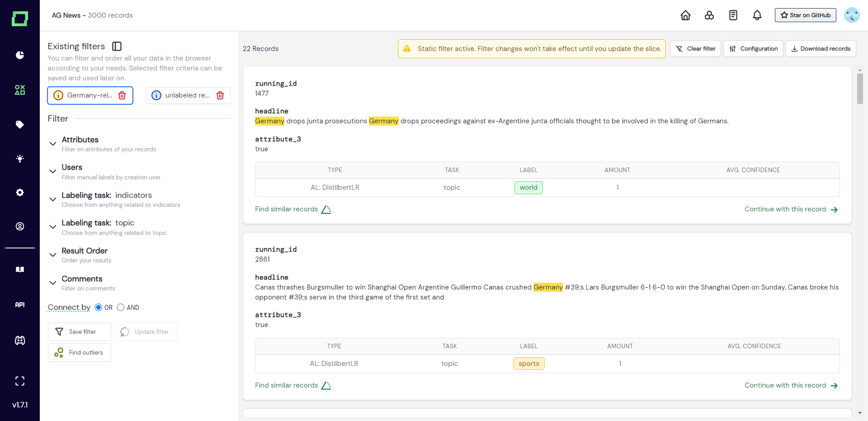868x421 pixels.
Task: Open the pie chart overview icon in sidebar
Action: click(20, 55)
